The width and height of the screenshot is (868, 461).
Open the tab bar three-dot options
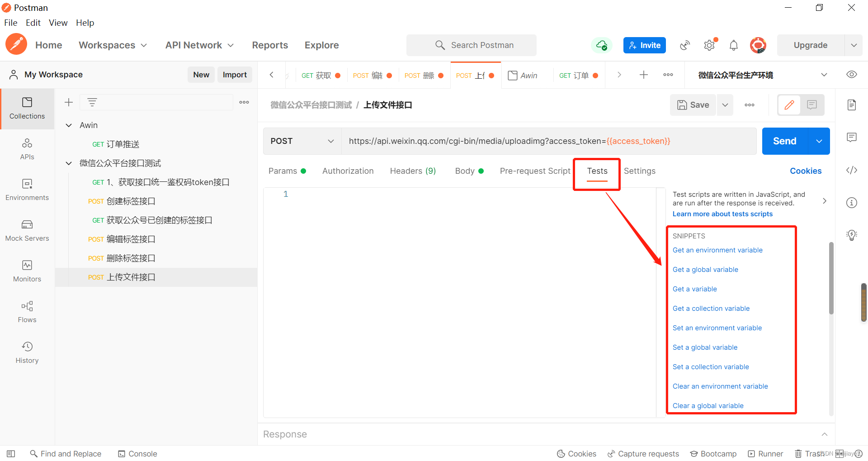coord(668,75)
